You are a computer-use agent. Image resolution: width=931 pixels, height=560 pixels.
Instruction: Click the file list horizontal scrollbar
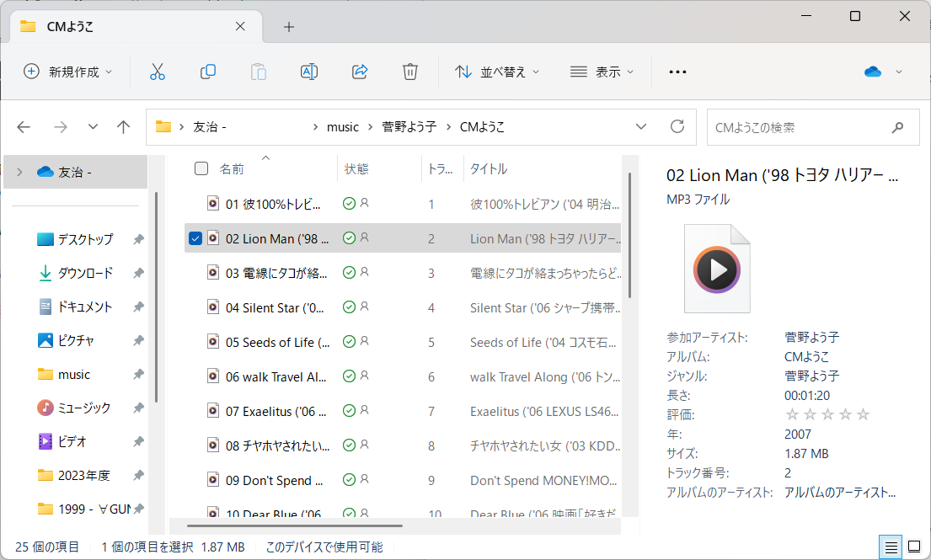[x=295, y=525]
